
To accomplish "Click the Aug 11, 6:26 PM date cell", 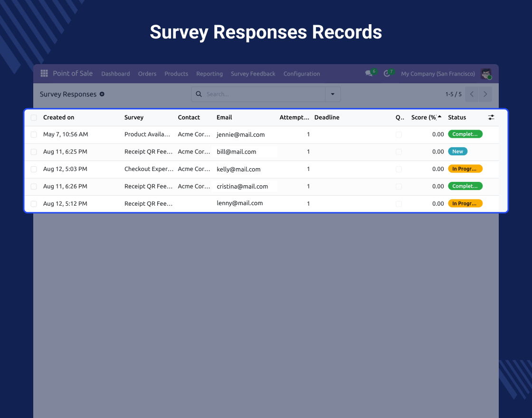I will 65,186.
